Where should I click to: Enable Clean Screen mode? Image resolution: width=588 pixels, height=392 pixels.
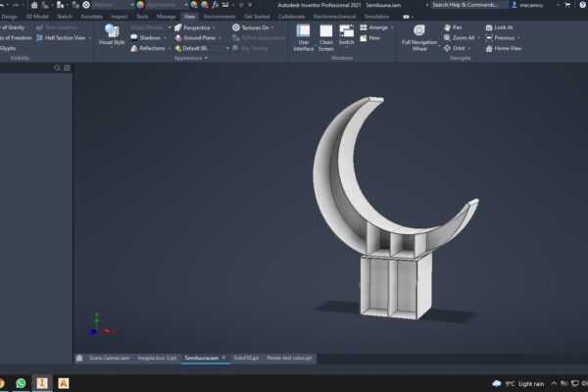tap(326, 38)
